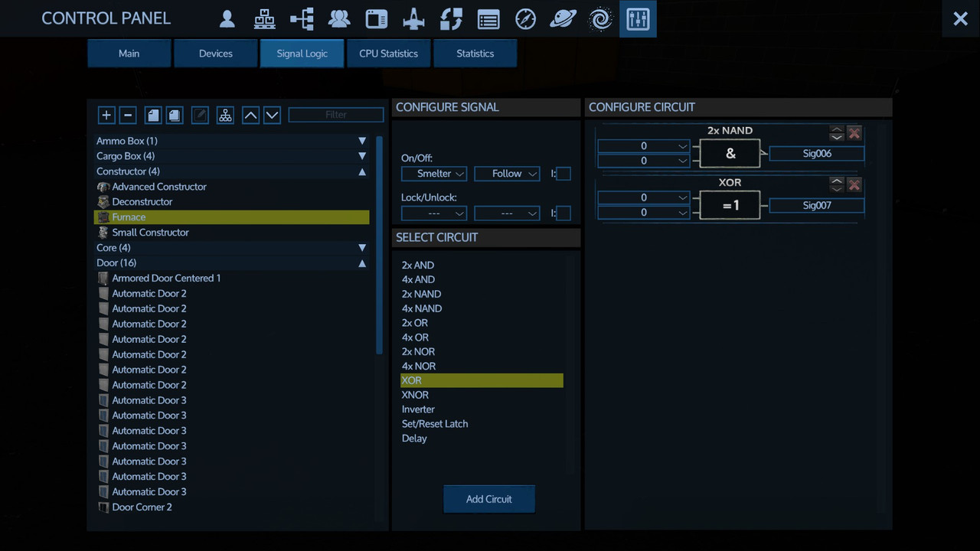Open the galaxy spiral icon
This screenshot has width=980, height=551.
point(600,19)
